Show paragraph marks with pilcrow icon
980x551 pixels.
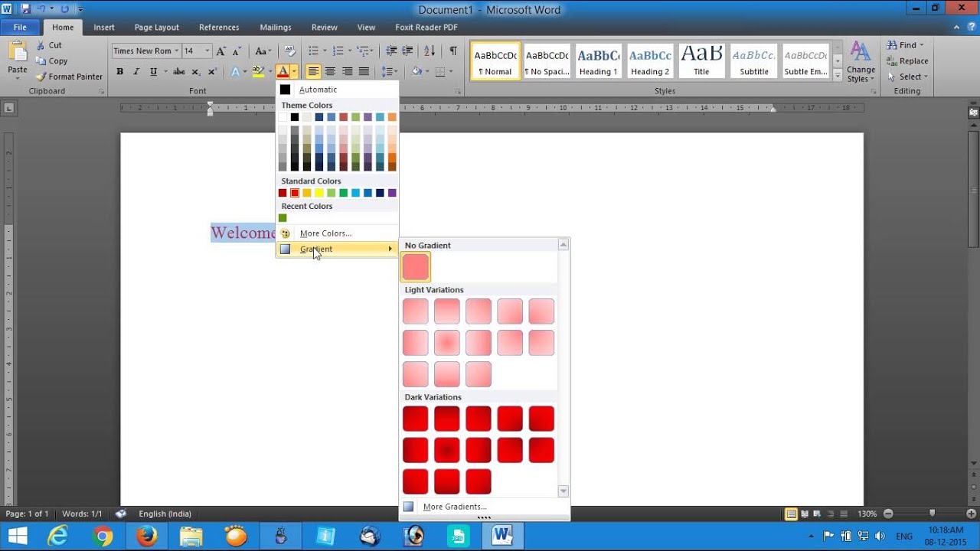[x=452, y=51]
